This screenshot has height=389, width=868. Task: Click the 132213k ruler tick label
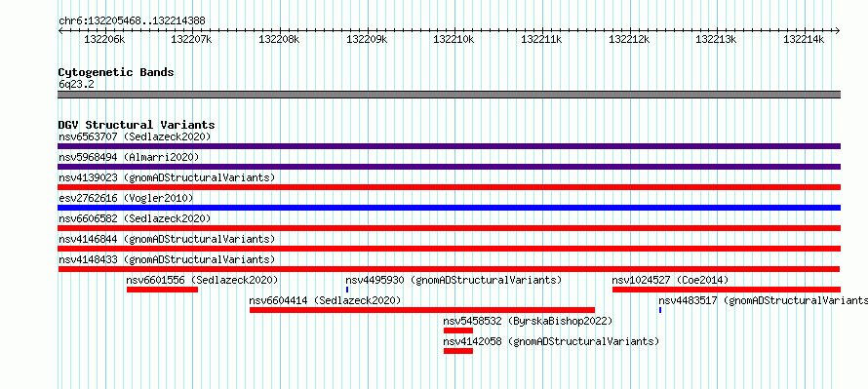(717, 39)
